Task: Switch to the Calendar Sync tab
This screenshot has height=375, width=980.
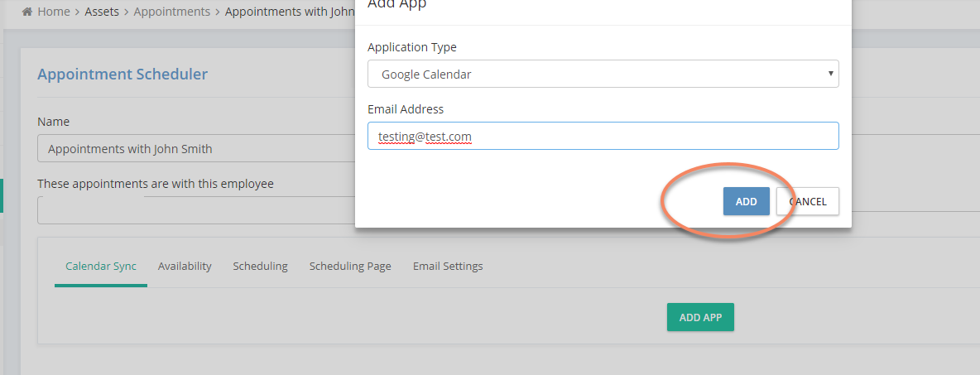Action: 101,266
